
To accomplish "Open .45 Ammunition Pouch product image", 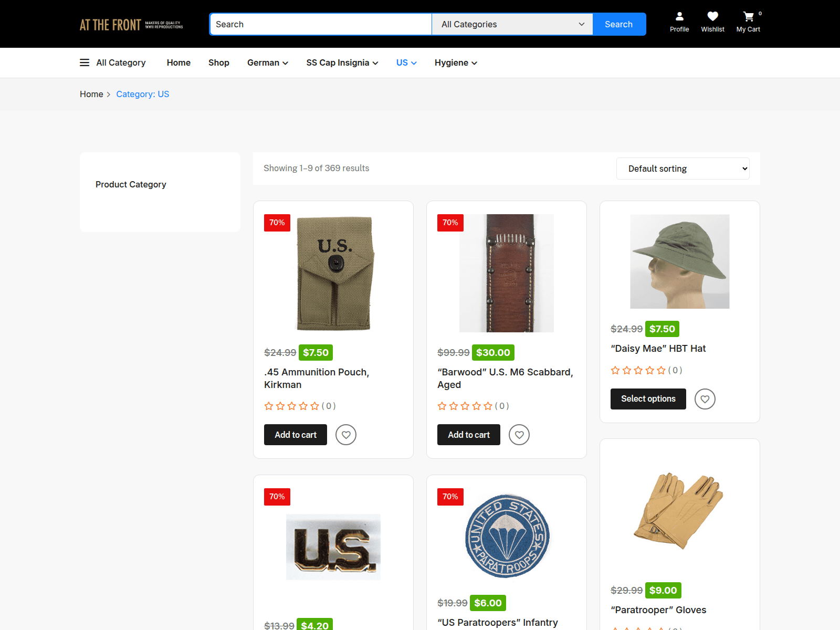I will pos(333,273).
